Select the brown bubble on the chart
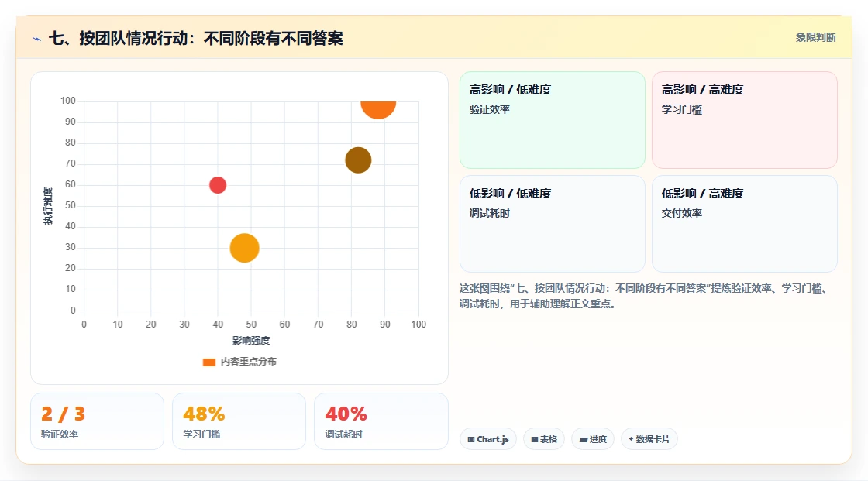 pyautogui.click(x=358, y=160)
